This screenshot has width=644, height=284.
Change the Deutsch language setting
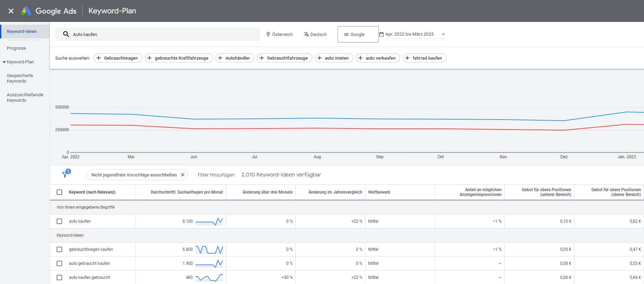315,34
